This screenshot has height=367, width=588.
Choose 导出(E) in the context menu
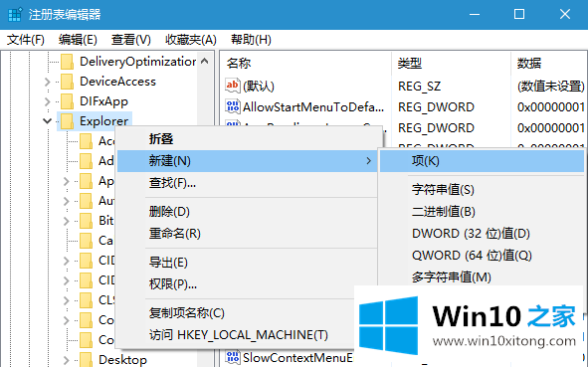248,262
